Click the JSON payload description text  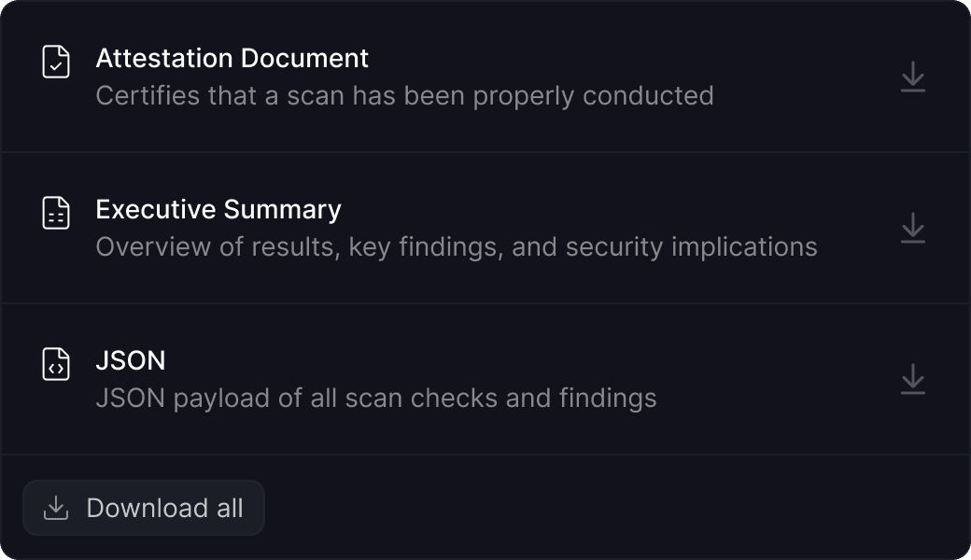pyautogui.click(x=377, y=398)
